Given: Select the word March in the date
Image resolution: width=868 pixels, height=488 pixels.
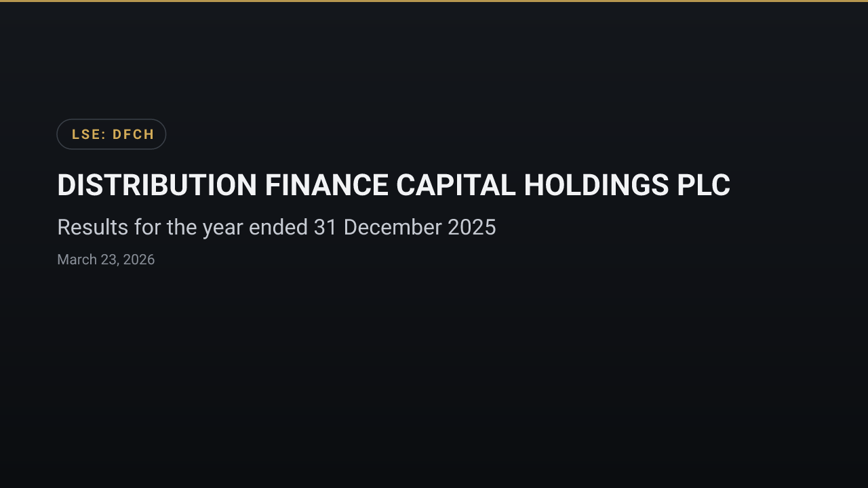Looking at the screenshot, I should [x=77, y=260].
